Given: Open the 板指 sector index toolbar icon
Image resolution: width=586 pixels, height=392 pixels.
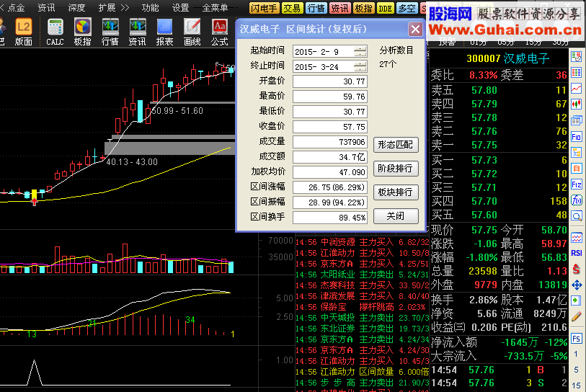Looking at the screenshot, I should pos(83,32).
